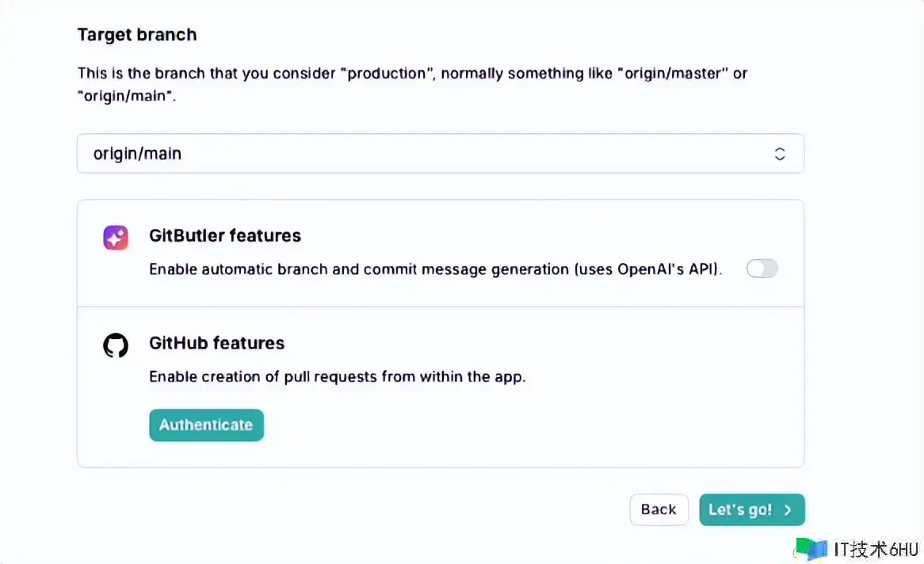Click the Target branch heading
924x564 pixels.
[137, 35]
